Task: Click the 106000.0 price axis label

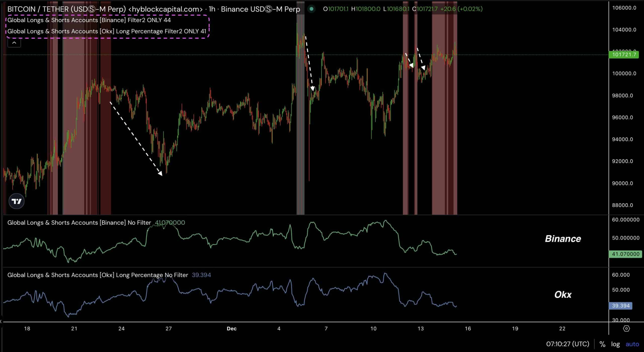Action: 624,8
